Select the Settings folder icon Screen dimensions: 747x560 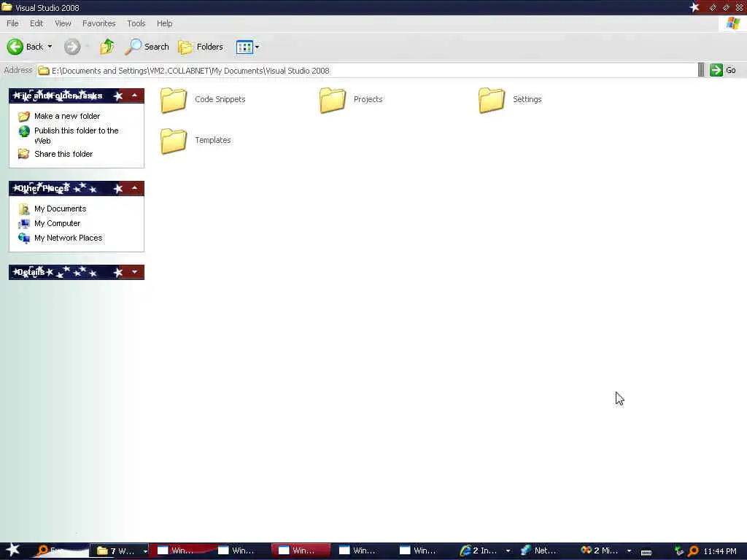[492, 100]
